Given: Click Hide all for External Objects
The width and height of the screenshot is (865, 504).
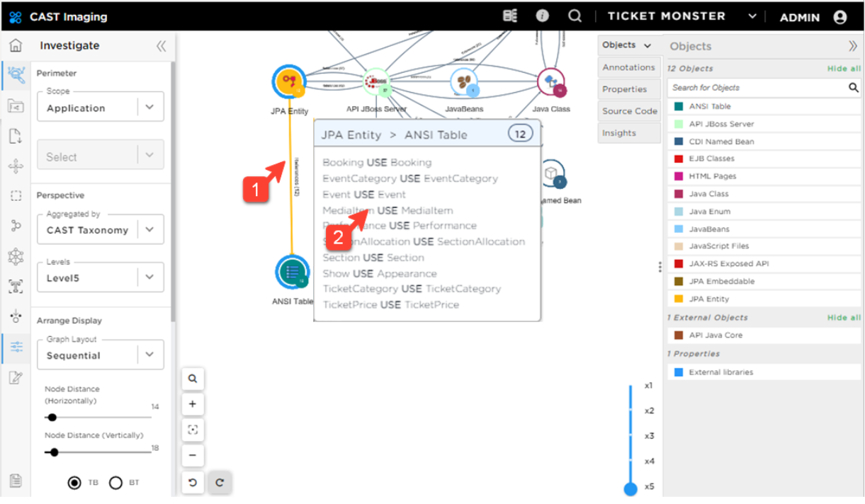Looking at the screenshot, I should (x=844, y=318).
